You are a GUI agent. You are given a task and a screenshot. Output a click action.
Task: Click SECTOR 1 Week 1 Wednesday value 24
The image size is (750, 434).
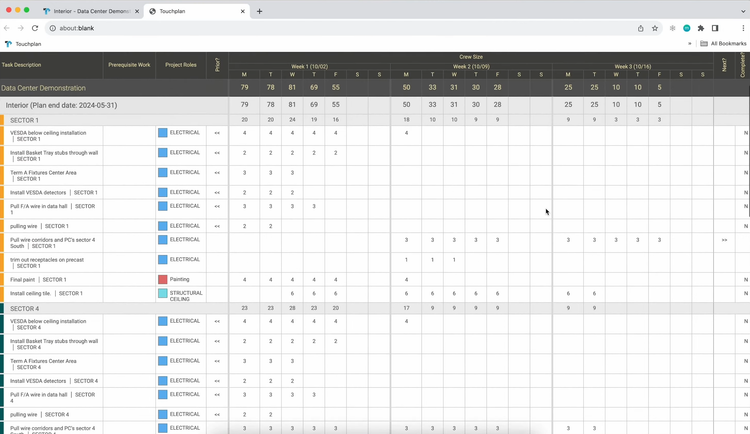pos(292,120)
